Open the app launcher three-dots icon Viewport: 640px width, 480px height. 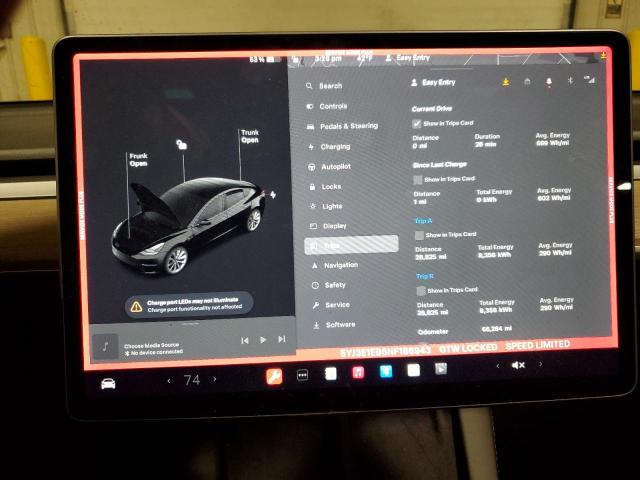(302, 375)
